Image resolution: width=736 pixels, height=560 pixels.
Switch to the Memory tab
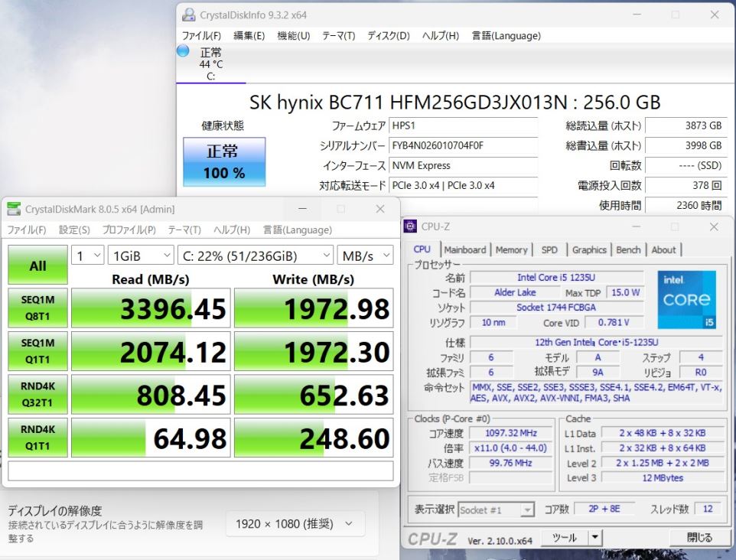coord(512,249)
